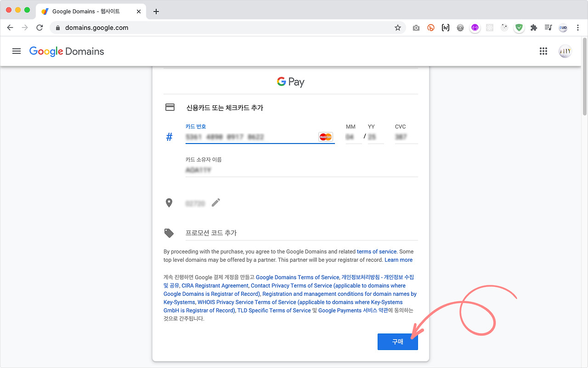This screenshot has width=588, height=368.
Task: Open the Extensions puzzle menu
Action: 534,28
